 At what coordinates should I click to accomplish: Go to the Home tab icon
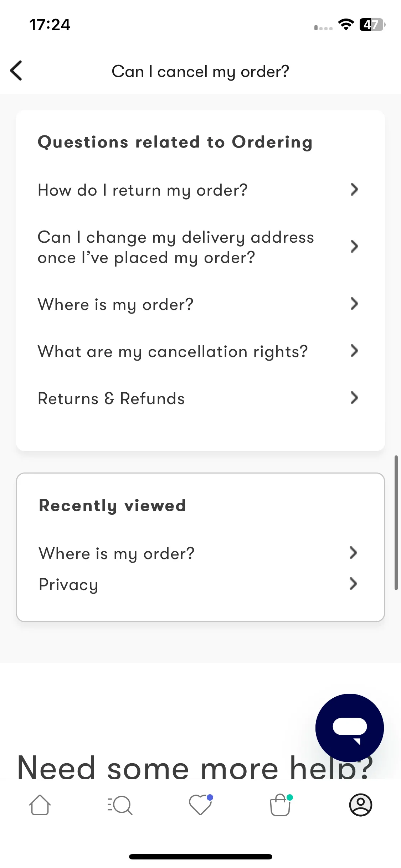(40, 805)
